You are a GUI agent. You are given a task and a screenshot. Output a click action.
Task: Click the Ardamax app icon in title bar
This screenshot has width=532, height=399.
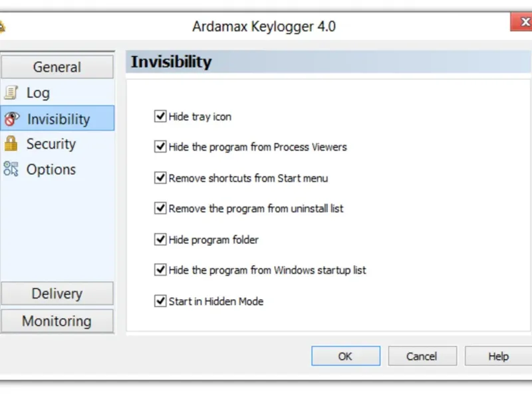[2, 27]
